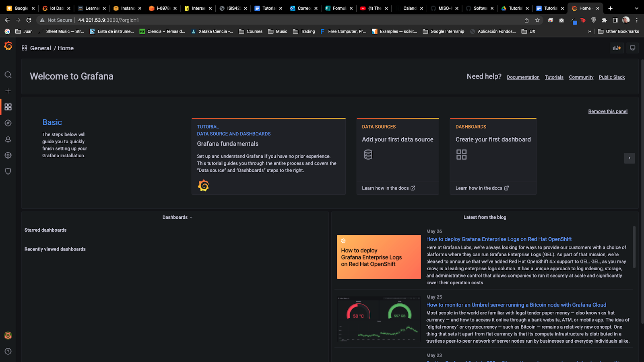This screenshot has width=644, height=362.
Task: Open the Other Bookmarks folder
Action: click(618, 31)
